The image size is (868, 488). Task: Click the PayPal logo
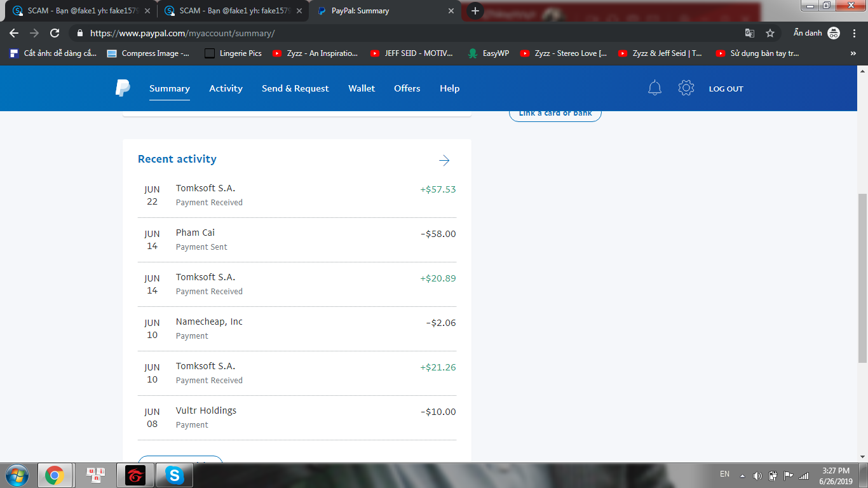coord(123,88)
